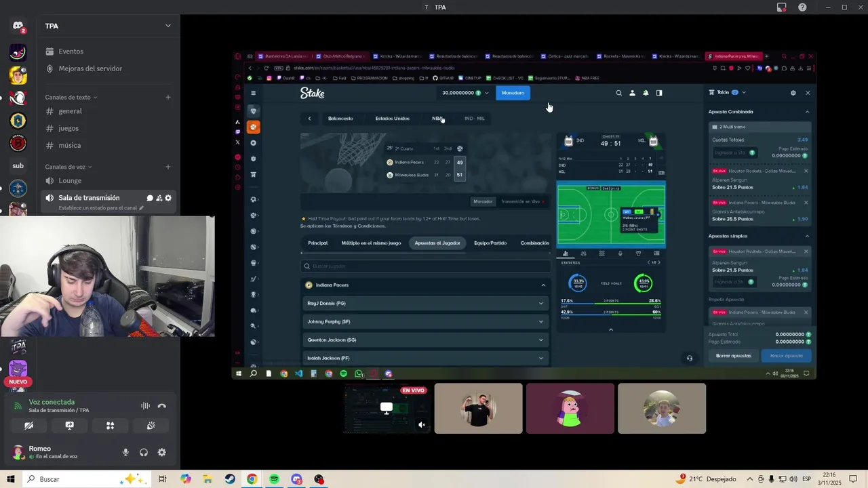Collapse the Canales de voz category
The height and width of the screenshot is (488, 868).
[68, 167]
